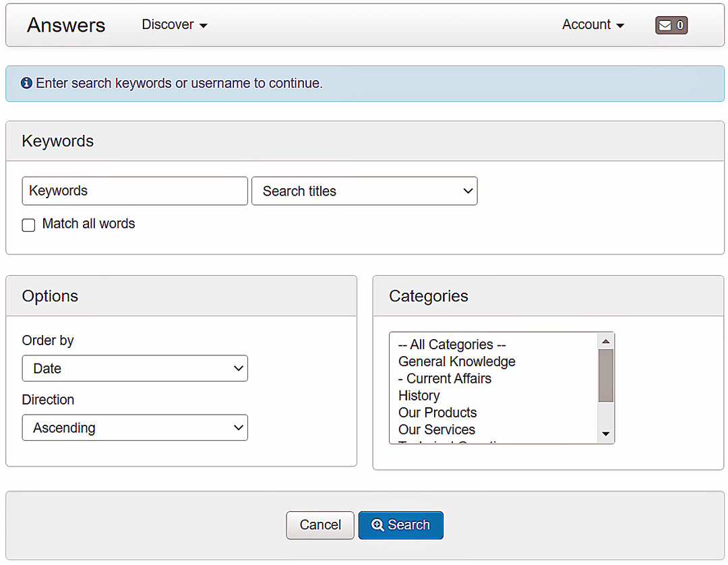
Task: Open the Discover menu
Action: 174,25
